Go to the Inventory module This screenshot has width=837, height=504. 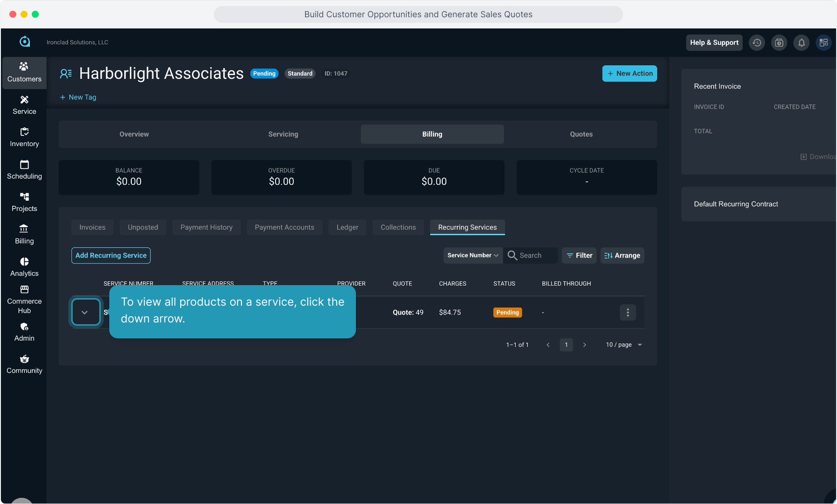24,137
